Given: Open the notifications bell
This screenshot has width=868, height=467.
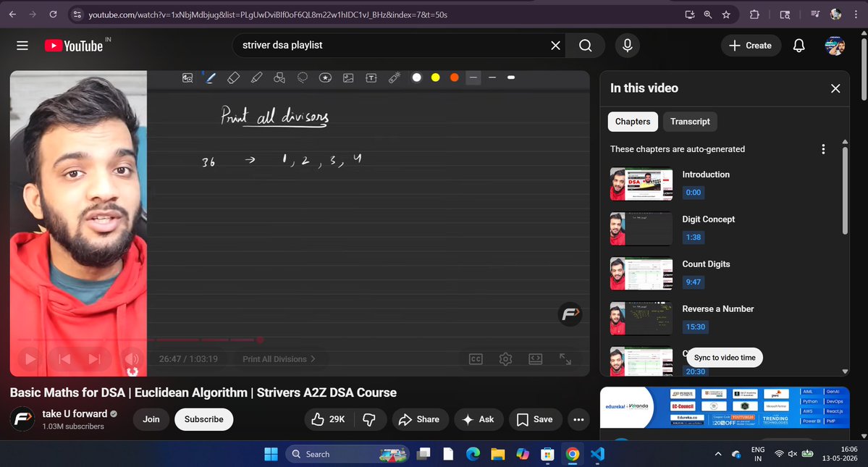Looking at the screenshot, I should pos(799,46).
